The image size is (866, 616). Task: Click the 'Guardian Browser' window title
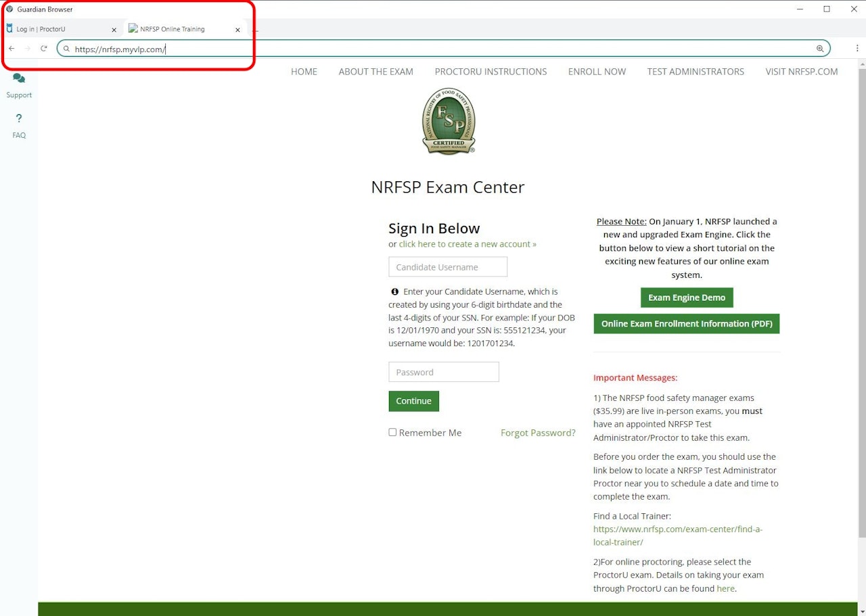pos(45,9)
